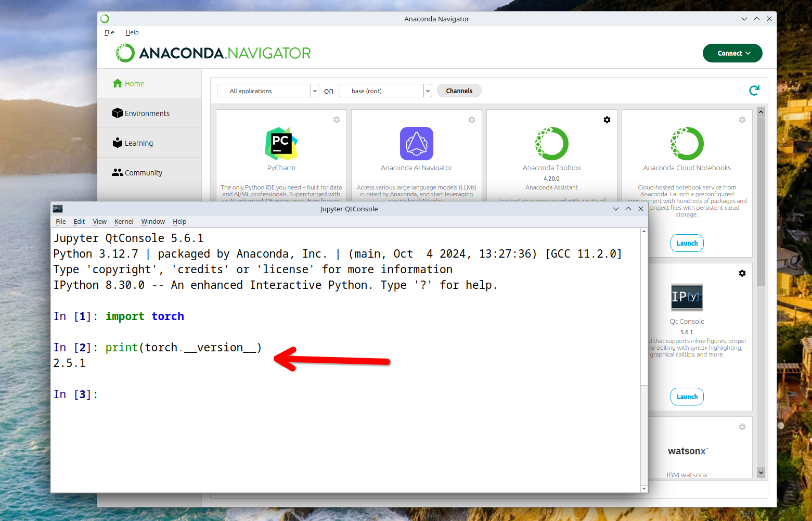
Task: Open Anaconda Cloud Notebooks settings gear
Action: (x=742, y=120)
